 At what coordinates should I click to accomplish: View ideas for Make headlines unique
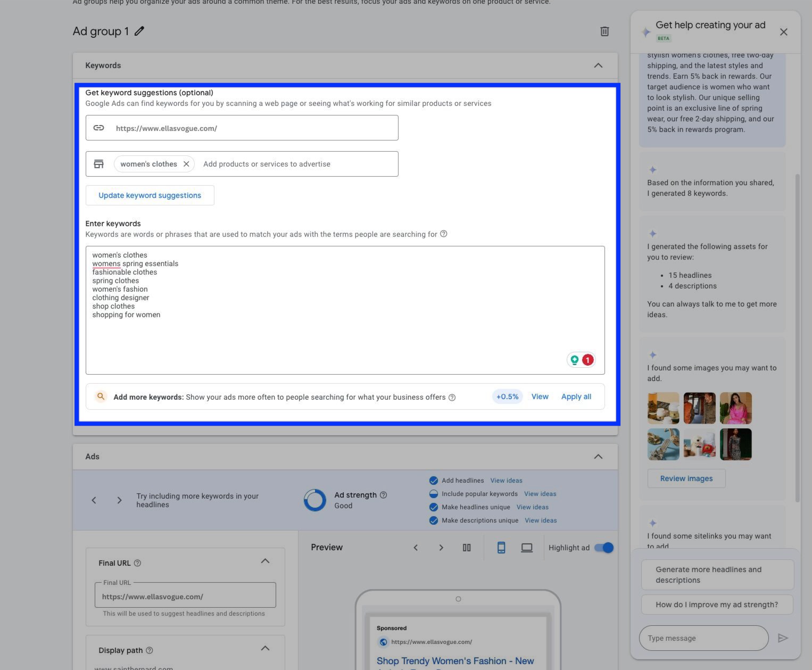pos(532,507)
